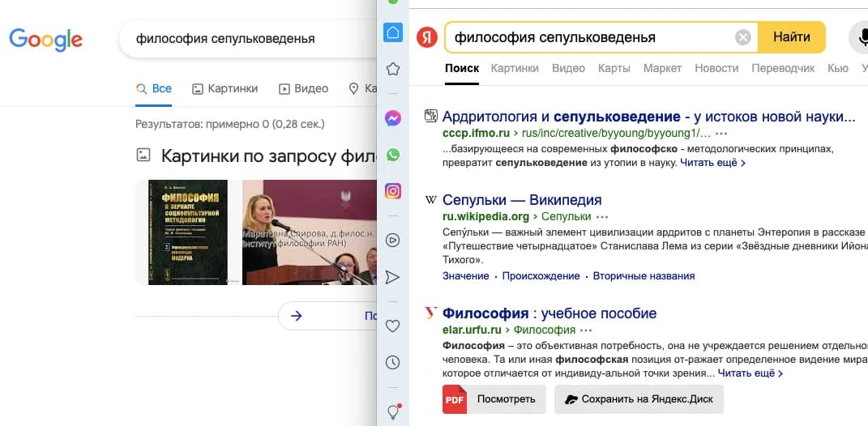Open Messenger from the sidebar
Screen dimensions: 868x426
point(392,118)
